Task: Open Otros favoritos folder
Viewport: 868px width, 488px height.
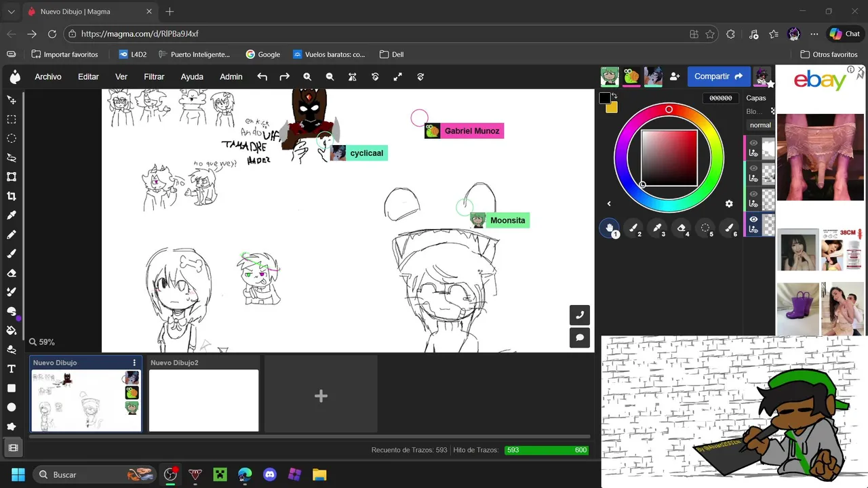Action: click(x=829, y=54)
